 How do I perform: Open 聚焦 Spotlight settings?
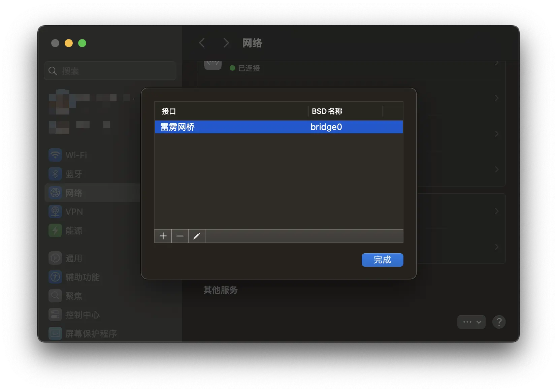74,296
